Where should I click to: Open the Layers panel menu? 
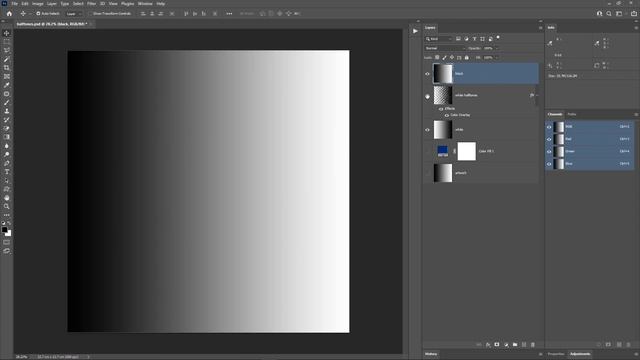[x=540, y=28]
